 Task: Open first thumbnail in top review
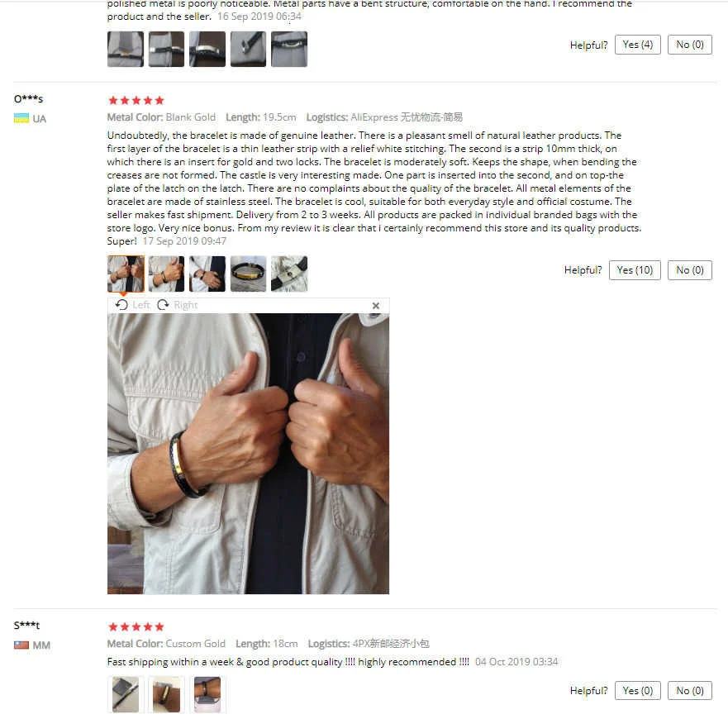pos(126,50)
